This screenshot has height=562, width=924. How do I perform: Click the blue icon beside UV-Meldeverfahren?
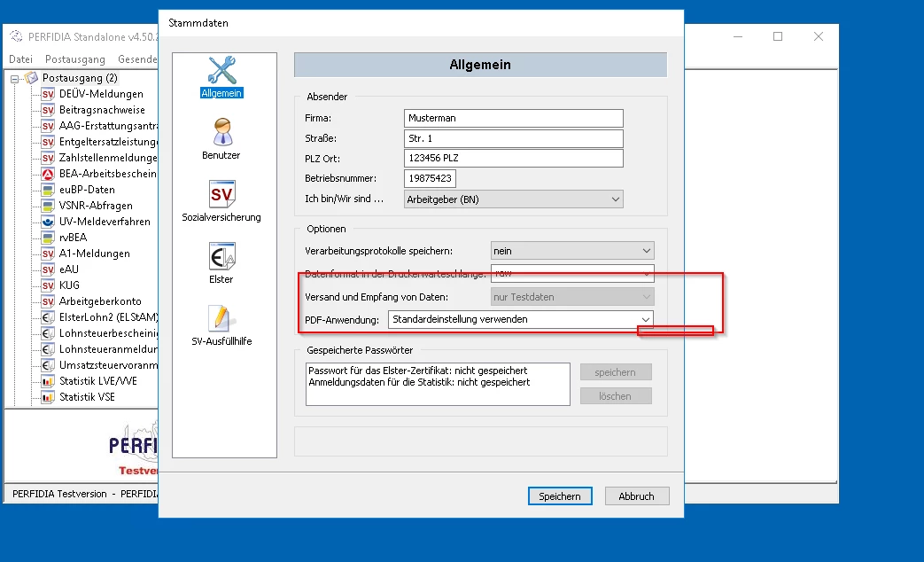point(49,222)
